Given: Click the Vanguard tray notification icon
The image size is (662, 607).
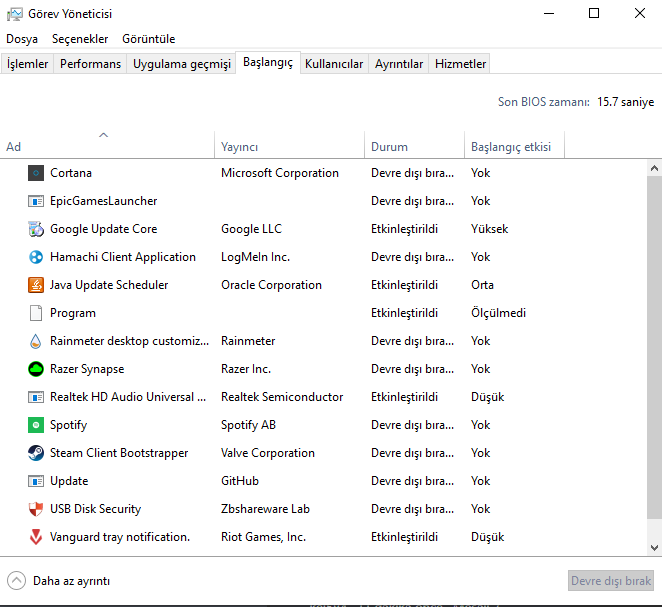Looking at the screenshot, I should [36, 537].
